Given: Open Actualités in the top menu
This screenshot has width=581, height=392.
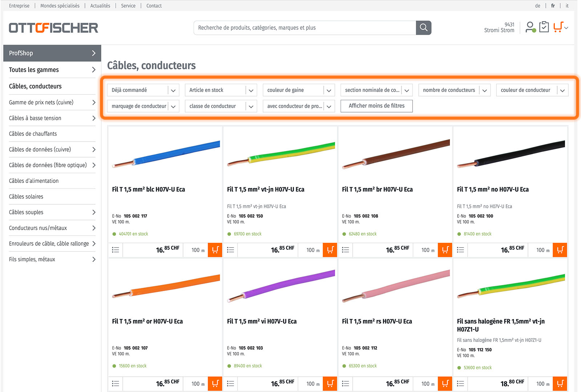Looking at the screenshot, I should point(100,6).
